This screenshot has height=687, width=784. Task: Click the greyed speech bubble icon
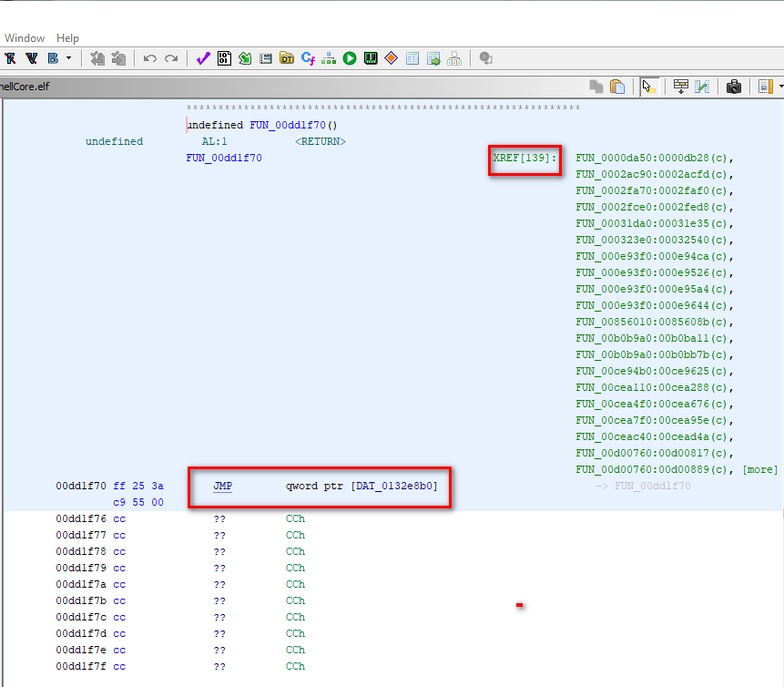click(x=485, y=58)
